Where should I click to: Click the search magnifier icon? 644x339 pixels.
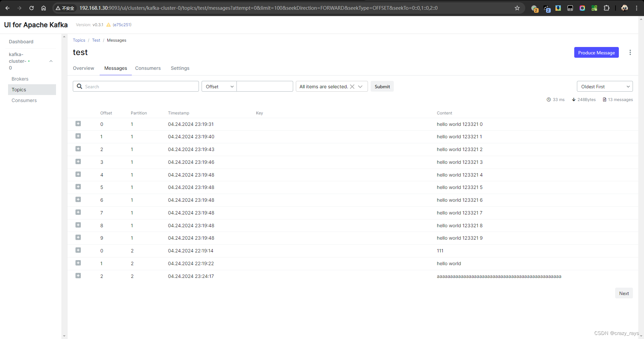point(79,86)
